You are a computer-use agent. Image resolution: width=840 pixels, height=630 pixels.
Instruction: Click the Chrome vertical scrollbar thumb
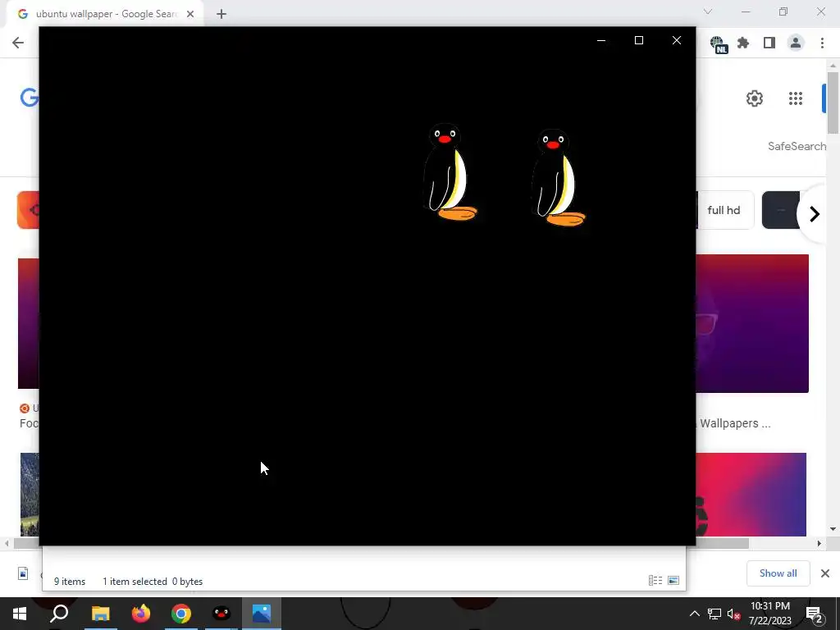(833, 102)
